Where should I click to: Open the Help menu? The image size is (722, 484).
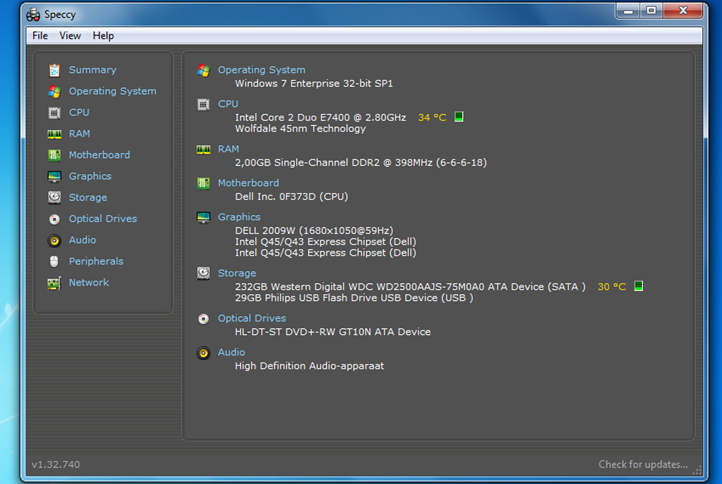click(x=103, y=35)
